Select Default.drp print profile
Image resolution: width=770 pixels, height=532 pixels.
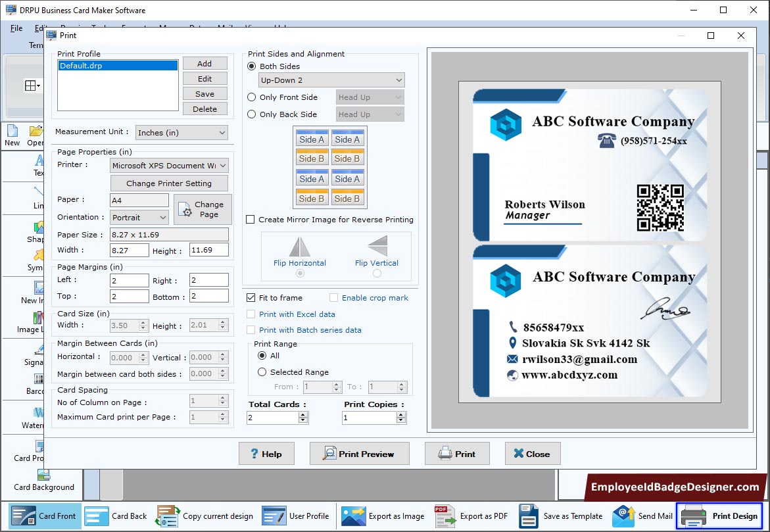coord(118,65)
